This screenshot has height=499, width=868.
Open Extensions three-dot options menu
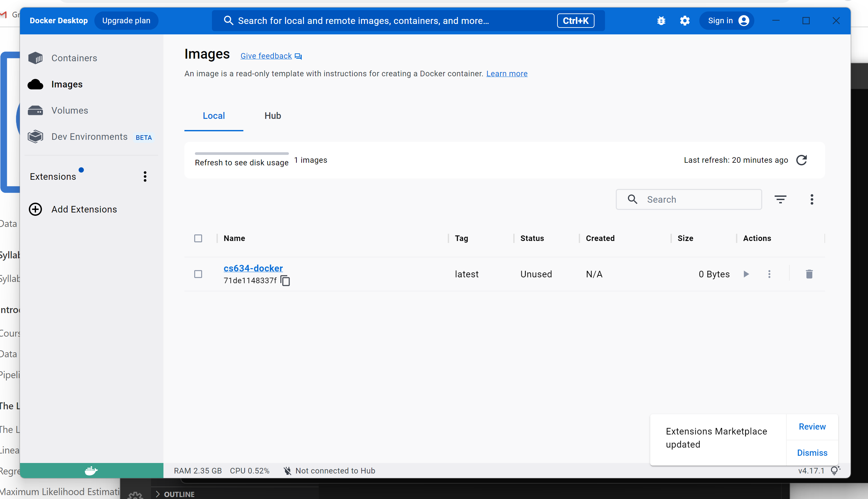click(x=145, y=176)
